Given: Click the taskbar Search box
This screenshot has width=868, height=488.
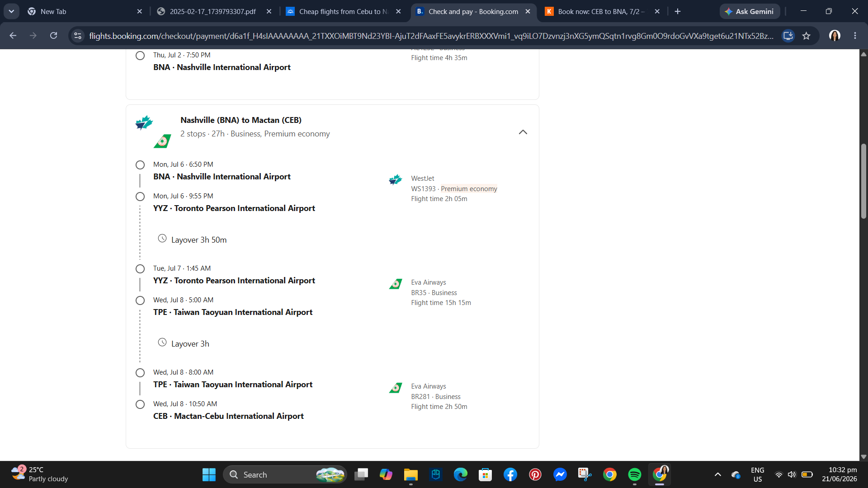Looking at the screenshot, I should point(285,474).
